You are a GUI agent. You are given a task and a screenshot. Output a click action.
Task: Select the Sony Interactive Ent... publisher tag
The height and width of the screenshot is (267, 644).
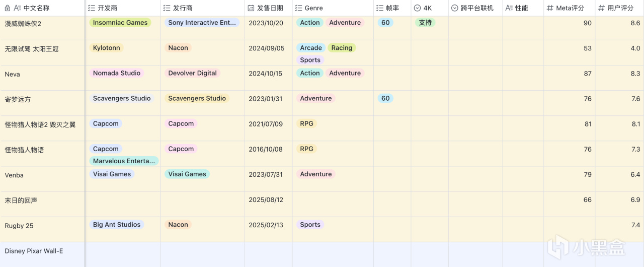point(202,23)
